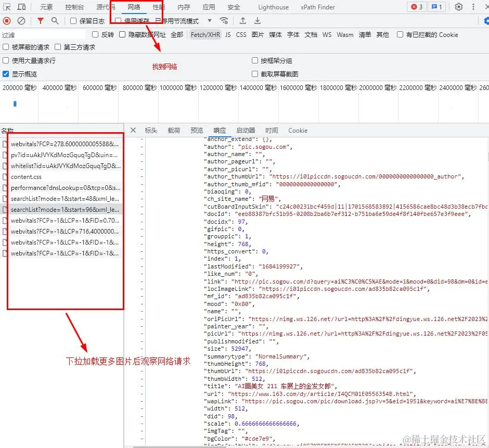The height and width of the screenshot is (448, 489).
Task: Click the import HAR file icon
Action: coord(242,21)
